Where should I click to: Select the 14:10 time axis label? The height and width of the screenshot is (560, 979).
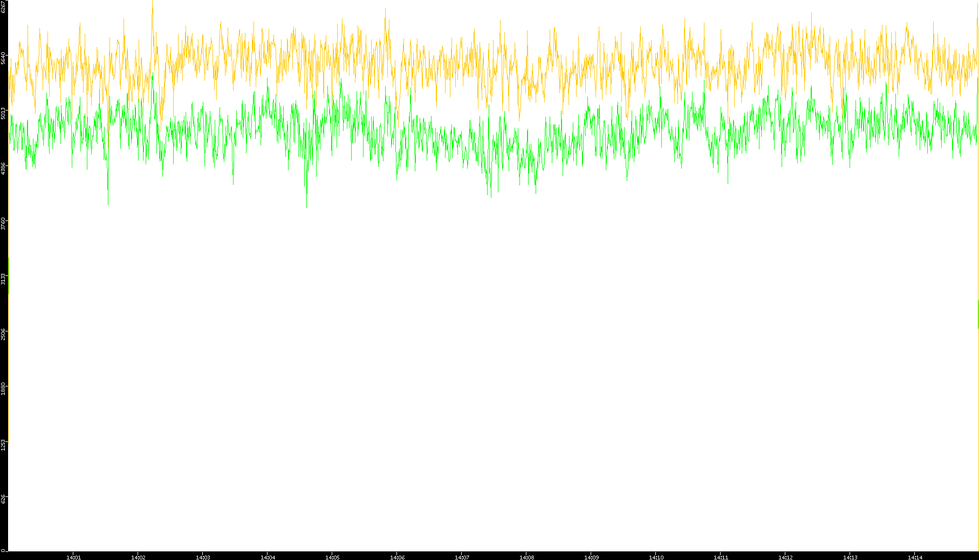(x=656, y=557)
